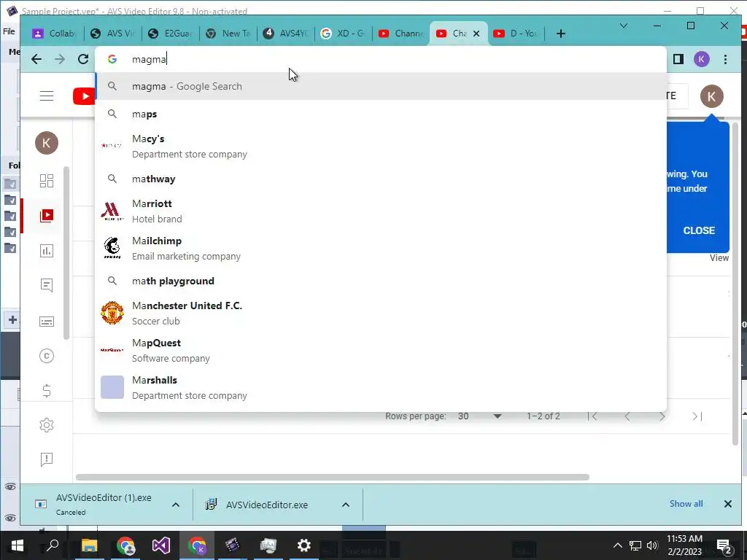Close the active Cha YouTube tab
Screen dimensions: 747x560
click(x=476, y=34)
